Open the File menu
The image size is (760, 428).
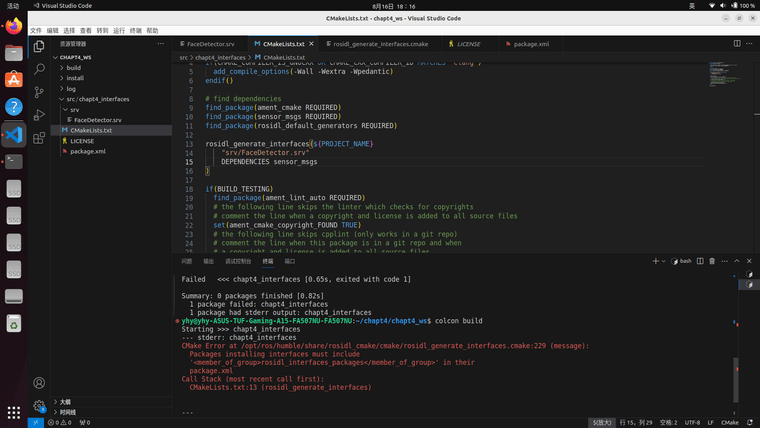click(x=36, y=31)
